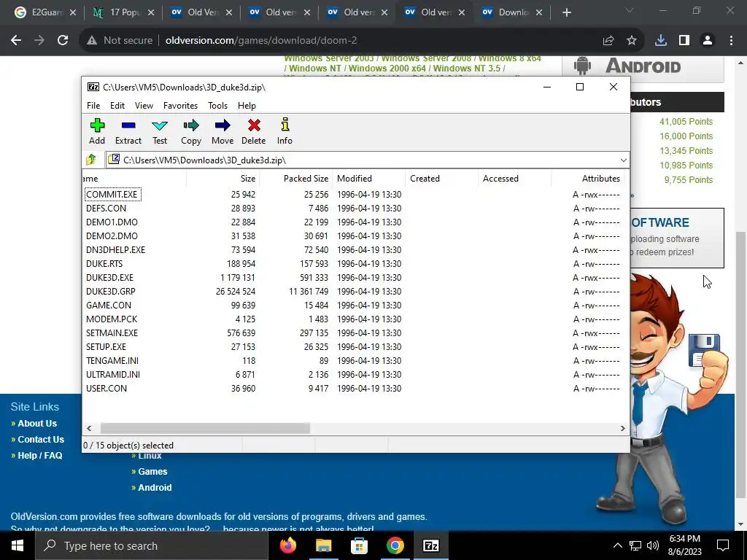Viewport: 747px width, 560px height.
Task: Open Chrome three-dot menu
Action: pyautogui.click(x=731, y=41)
